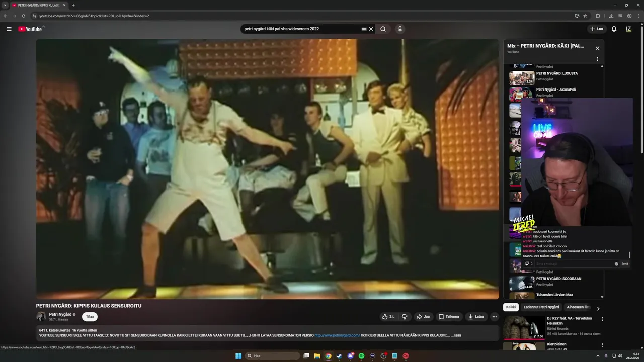Open the YouTube hamburger guide menu
Viewport: 644px width, 362px height.
9,29
